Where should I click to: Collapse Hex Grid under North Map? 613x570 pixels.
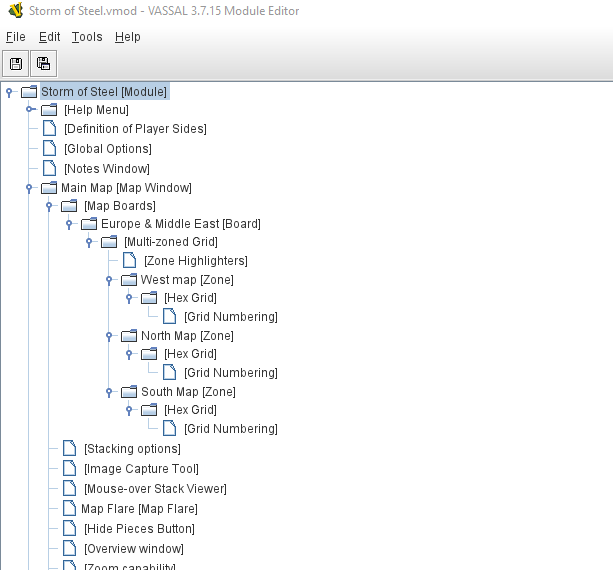[x=129, y=354]
